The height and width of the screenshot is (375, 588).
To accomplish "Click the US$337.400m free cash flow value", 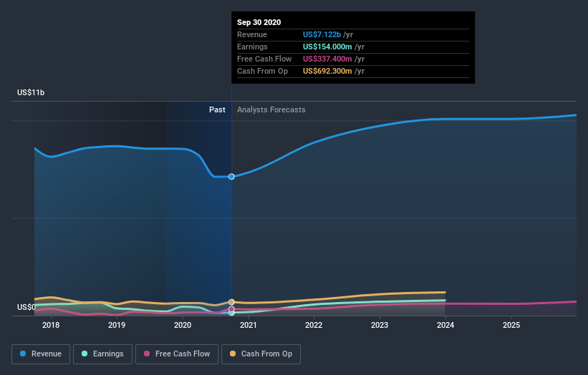I will pyautogui.click(x=327, y=59).
